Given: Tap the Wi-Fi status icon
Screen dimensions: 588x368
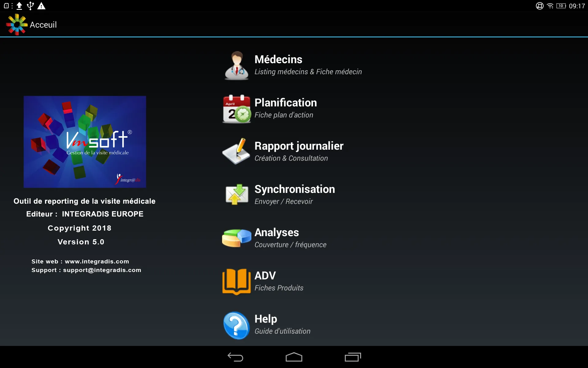Looking at the screenshot, I should click(550, 6).
